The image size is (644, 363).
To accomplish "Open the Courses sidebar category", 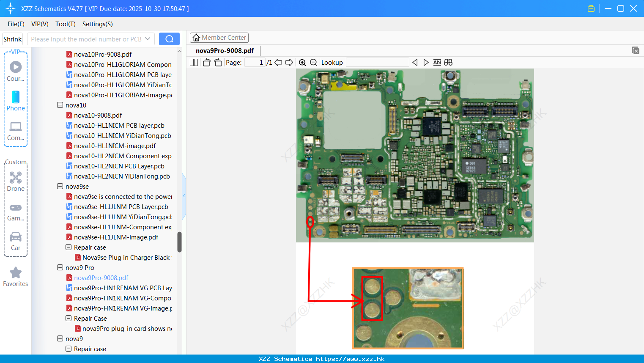I will (x=16, y=71).
